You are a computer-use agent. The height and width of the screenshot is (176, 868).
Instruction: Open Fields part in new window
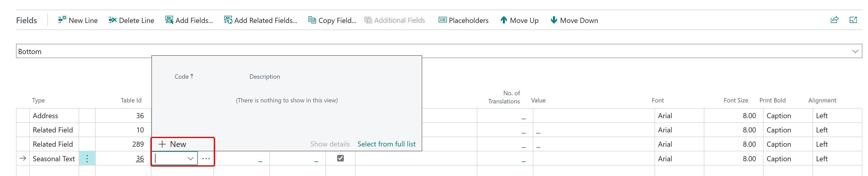(x=853, y=20)
